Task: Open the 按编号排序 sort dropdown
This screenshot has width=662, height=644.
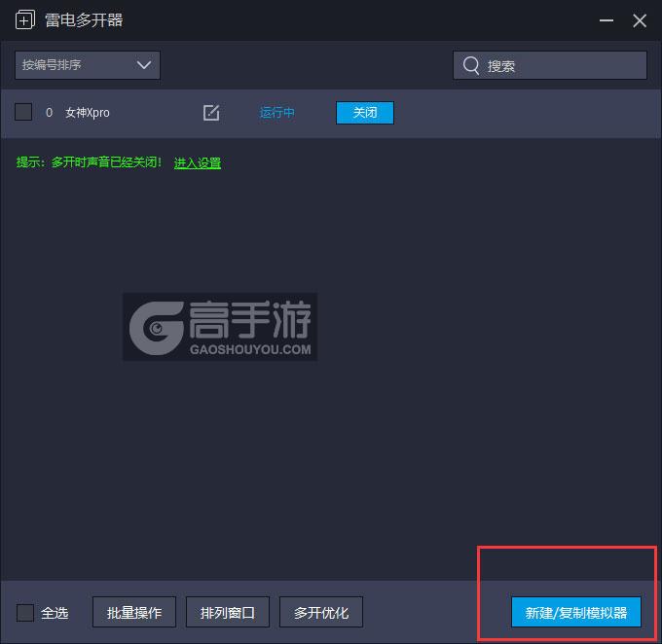Action: click(88, 65)
